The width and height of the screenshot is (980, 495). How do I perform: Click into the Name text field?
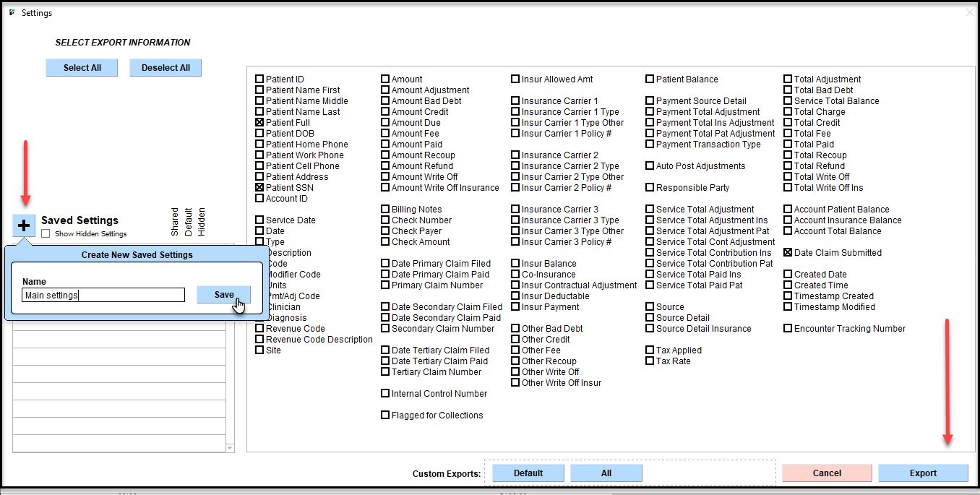coord(103,295)
